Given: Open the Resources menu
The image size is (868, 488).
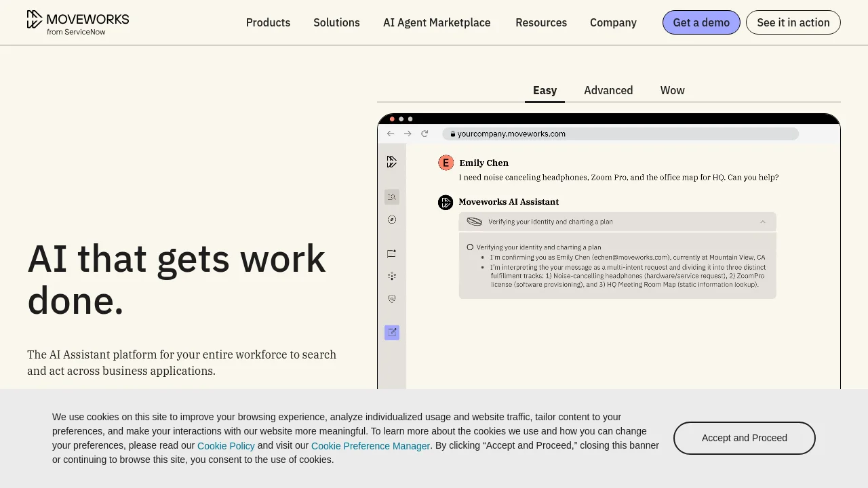Looking at the screenshot, I should point(541,22).
